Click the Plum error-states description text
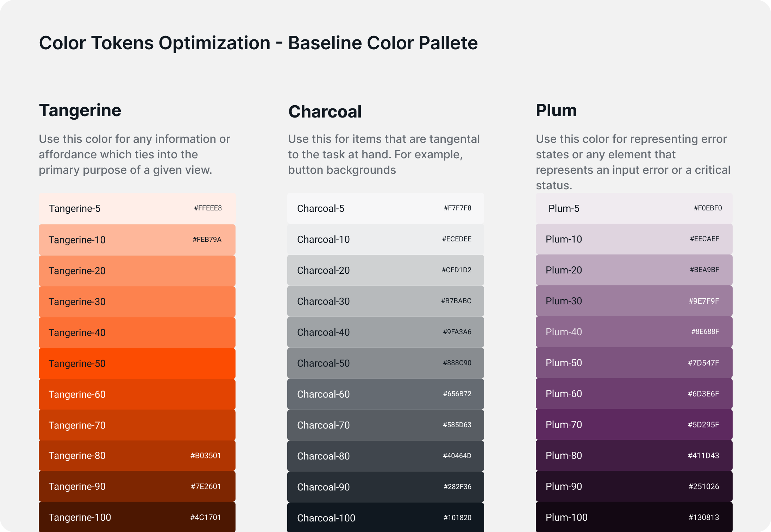 click(633, 162)
